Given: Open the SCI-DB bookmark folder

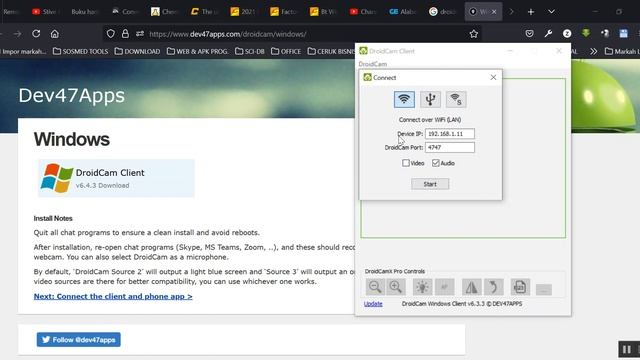Looking at the screenshot, I should [249, 51].
